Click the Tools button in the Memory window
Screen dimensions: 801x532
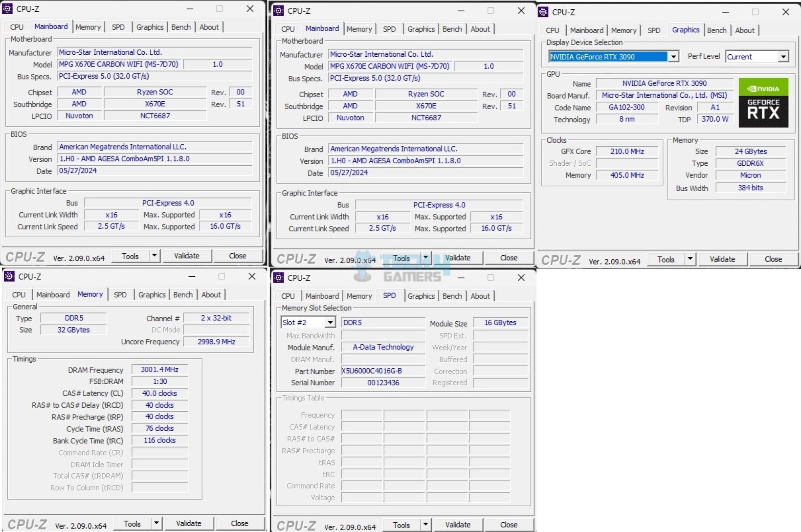tap(132, 523)
